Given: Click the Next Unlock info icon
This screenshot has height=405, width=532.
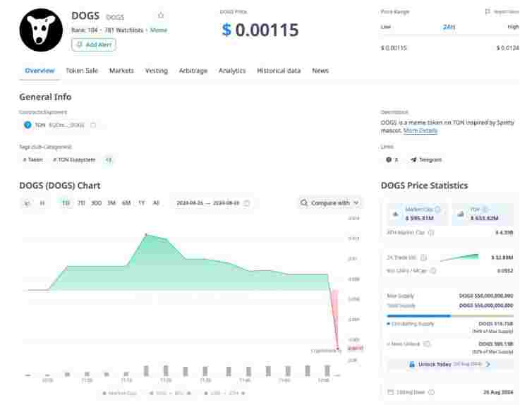Looking at the screenshot, I should pyautogui.click(x=427, y=344).
